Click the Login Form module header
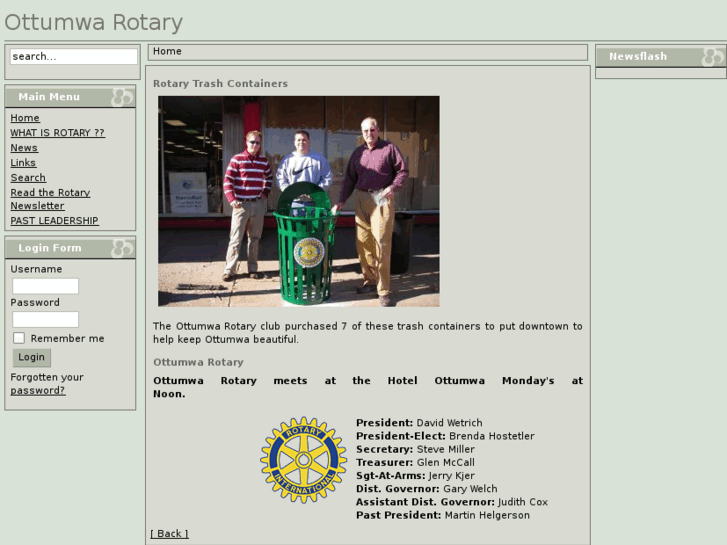Image resolution: width=727 pixels, height=545 pixels. click(x=70, y=248)
